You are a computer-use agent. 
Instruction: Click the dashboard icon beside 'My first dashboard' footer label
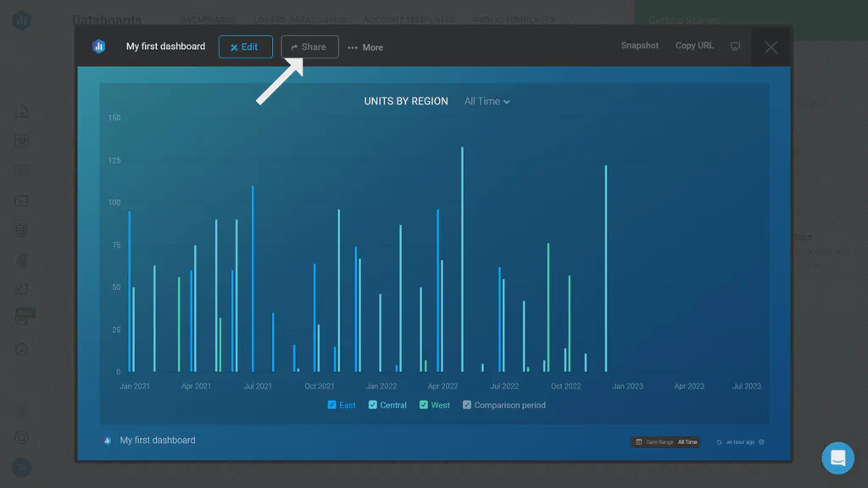point(106,440)
